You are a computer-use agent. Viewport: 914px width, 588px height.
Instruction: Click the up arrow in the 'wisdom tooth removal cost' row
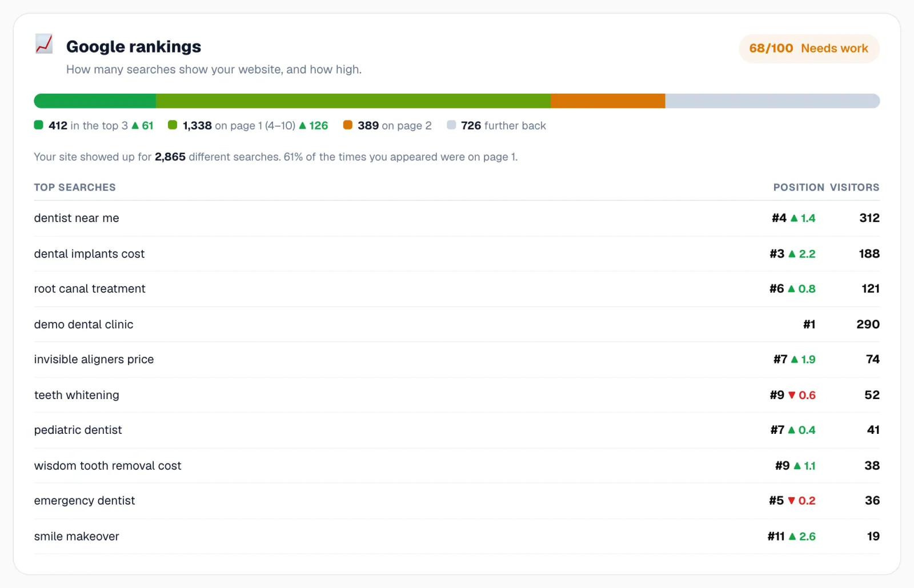point(797,466)
